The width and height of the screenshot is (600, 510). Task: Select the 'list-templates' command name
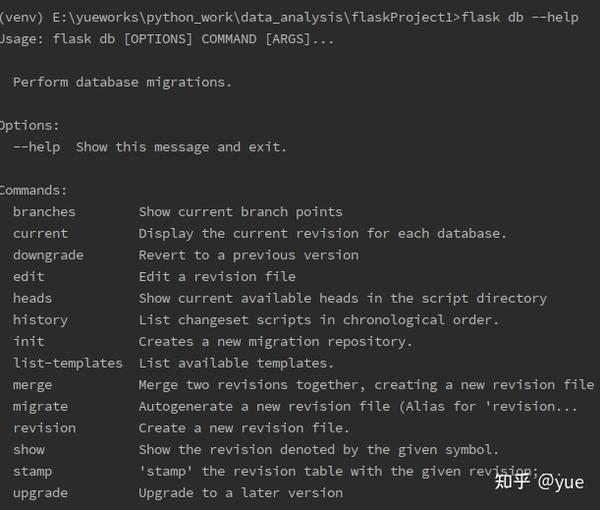[67, 363]
